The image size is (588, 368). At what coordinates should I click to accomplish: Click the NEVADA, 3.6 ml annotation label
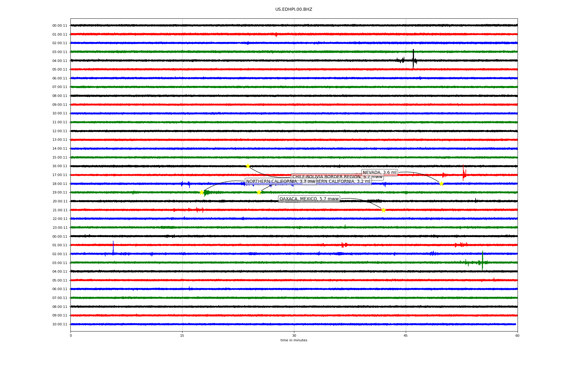[x=379, y=173]
